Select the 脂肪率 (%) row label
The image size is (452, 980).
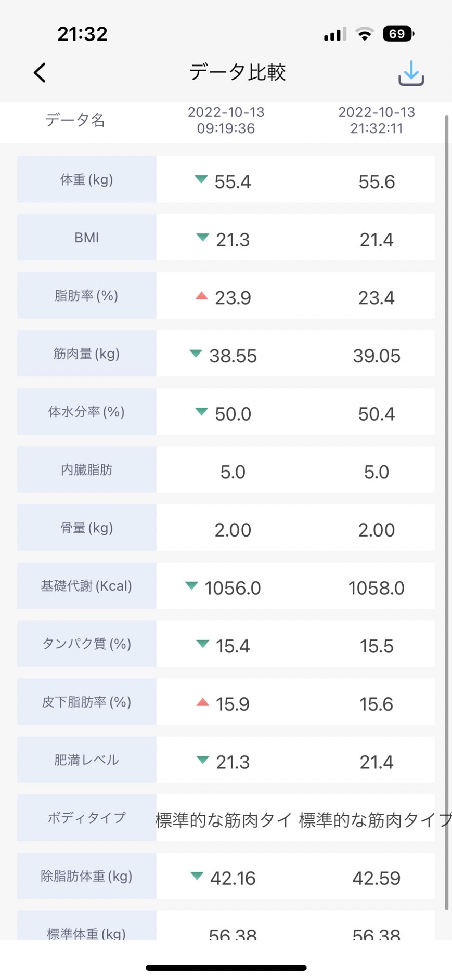point(87,296)
